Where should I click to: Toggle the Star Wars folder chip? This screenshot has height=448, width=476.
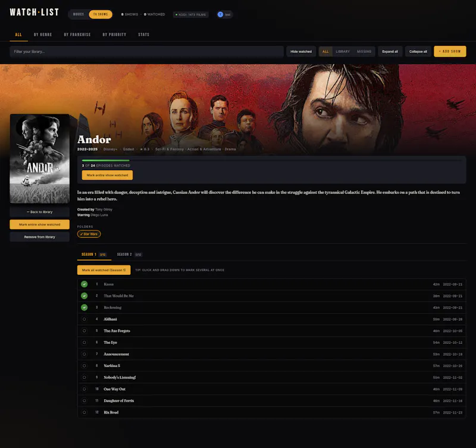coord(89,234)
